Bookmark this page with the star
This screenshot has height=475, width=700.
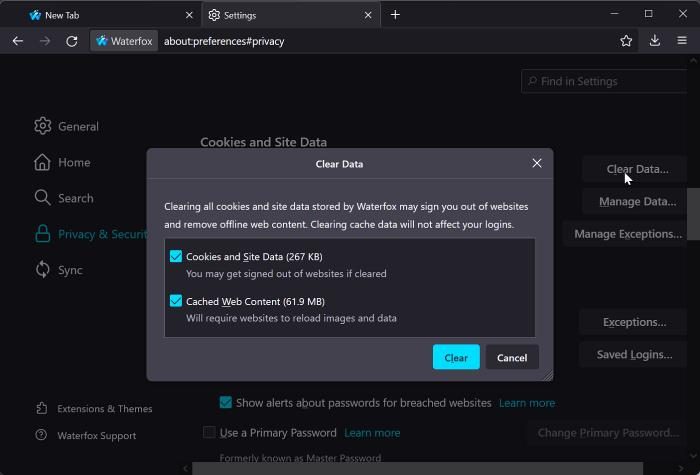(626, 41)
